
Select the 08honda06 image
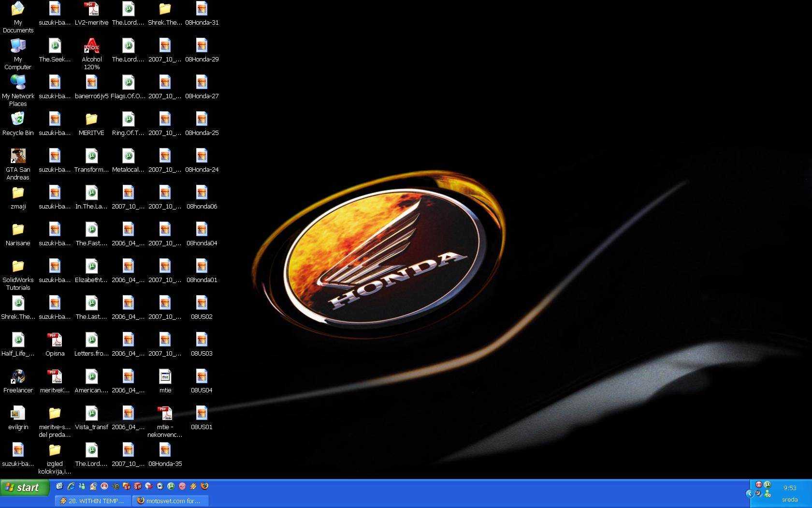pos(202,197)
